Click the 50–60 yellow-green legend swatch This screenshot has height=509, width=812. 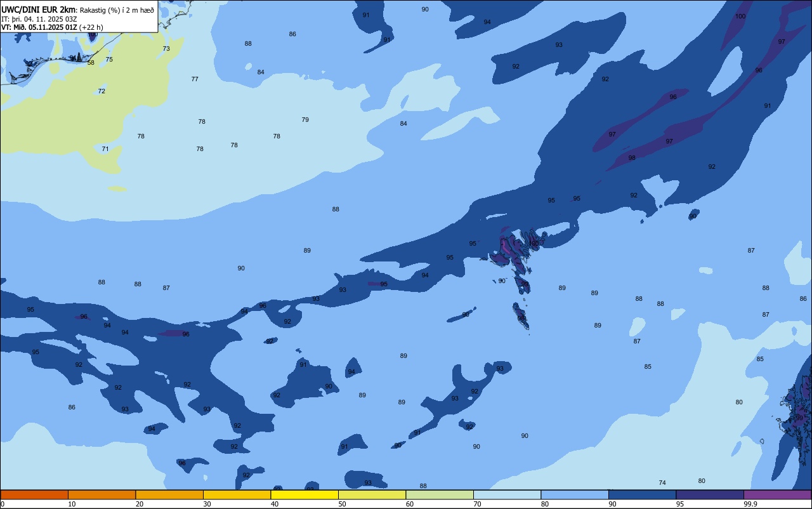(372, 494)
